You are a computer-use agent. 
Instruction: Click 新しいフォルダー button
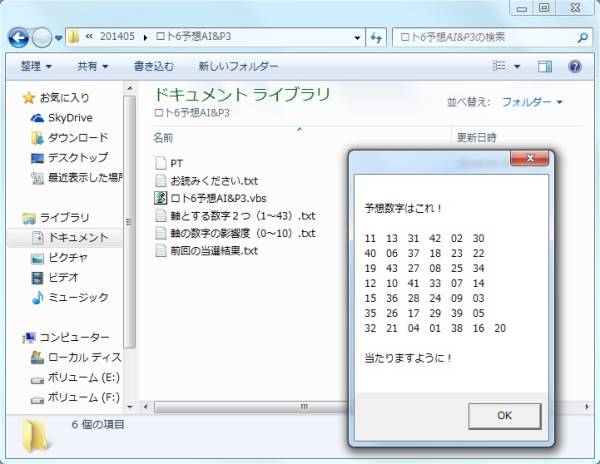coord(238,66)
